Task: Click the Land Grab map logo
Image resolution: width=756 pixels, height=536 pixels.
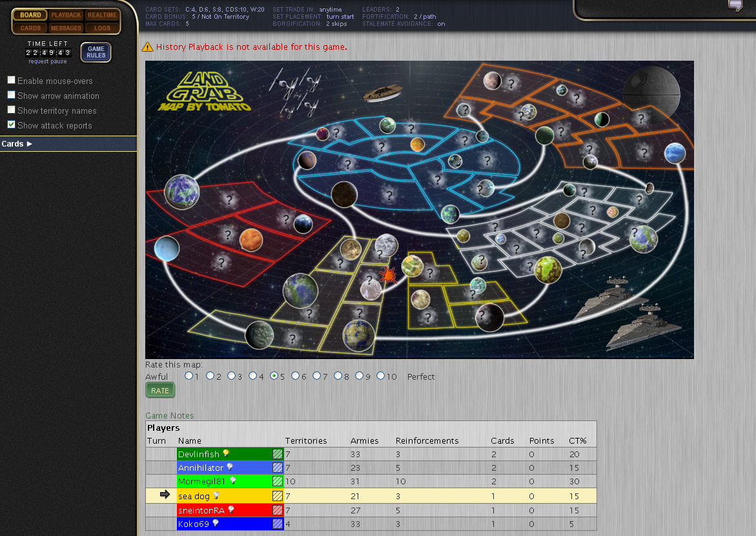Action: tap(204, 92)
